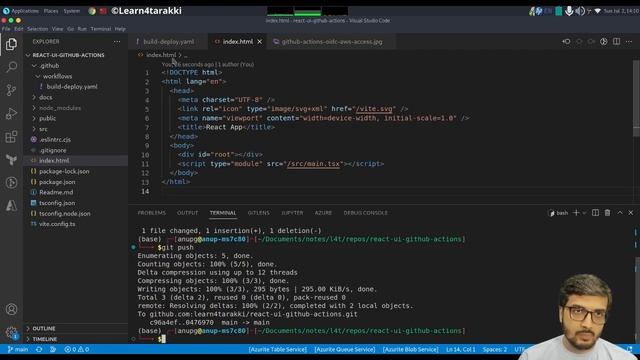The width and height of the screenshot is (640, 360).
Task: Open Explorer more actions ellipsis
Action: pos(117,42)
